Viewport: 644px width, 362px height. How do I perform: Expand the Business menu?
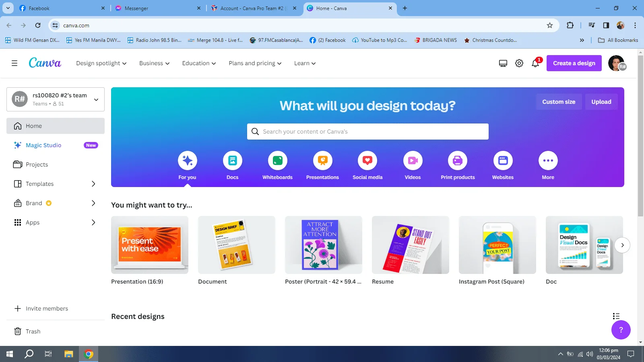coord(155,63)
